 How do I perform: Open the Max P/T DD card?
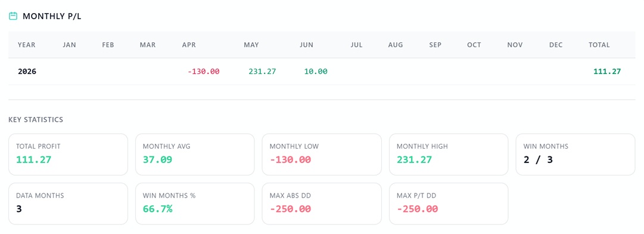[x=449, y=204]
